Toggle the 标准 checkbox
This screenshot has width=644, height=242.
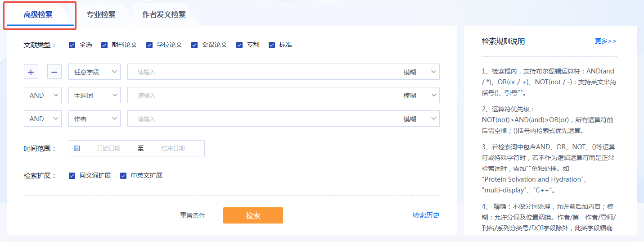272,45
